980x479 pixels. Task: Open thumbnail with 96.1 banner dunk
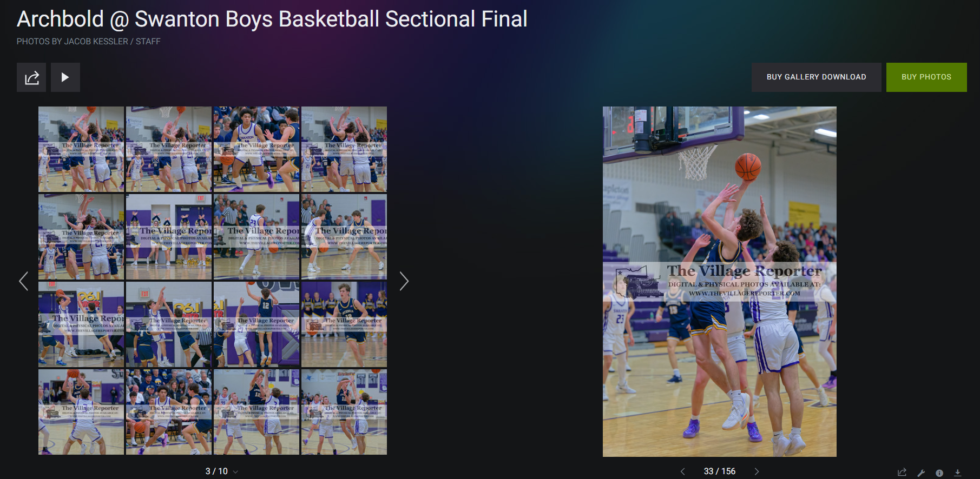[x=81, y=324]
